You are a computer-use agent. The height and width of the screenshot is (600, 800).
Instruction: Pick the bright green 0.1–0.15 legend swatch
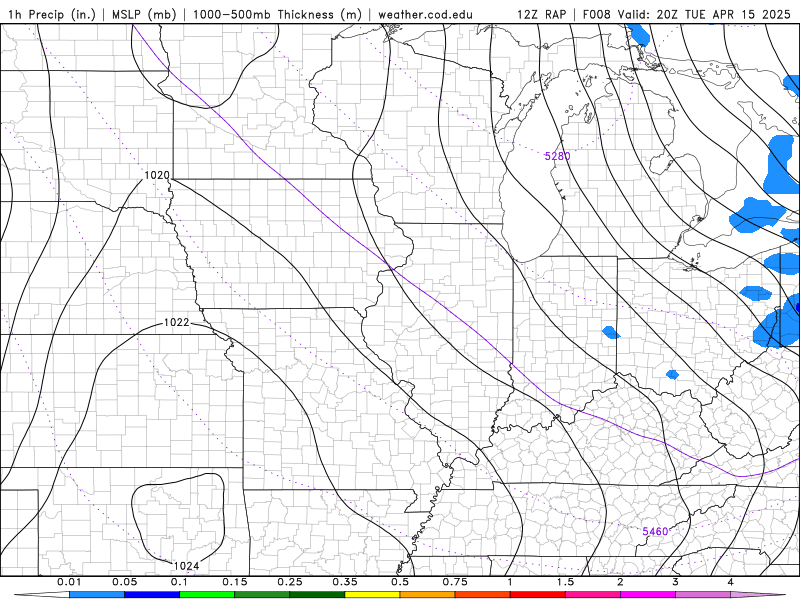pos(207,595)
